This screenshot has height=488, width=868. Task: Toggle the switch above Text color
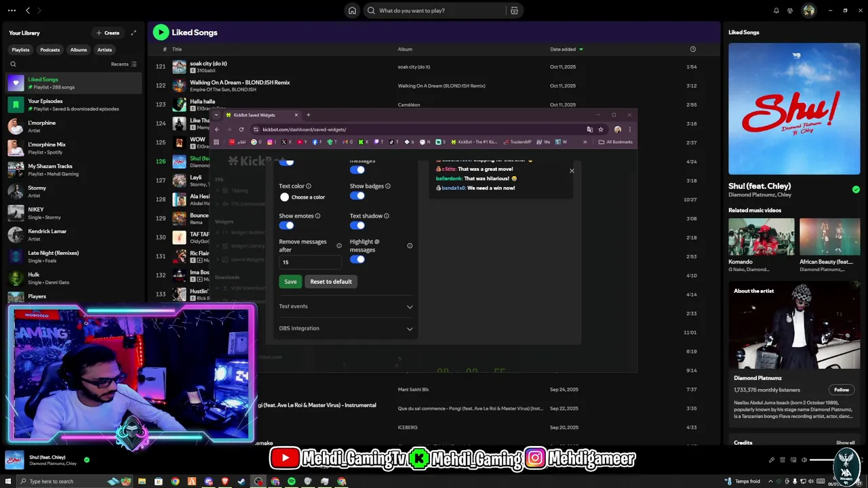287,163
